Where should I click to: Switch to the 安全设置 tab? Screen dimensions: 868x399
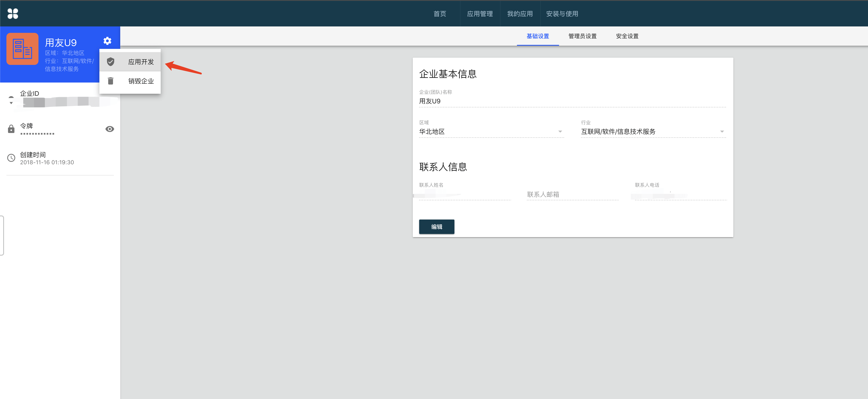(x=627, y=36)
